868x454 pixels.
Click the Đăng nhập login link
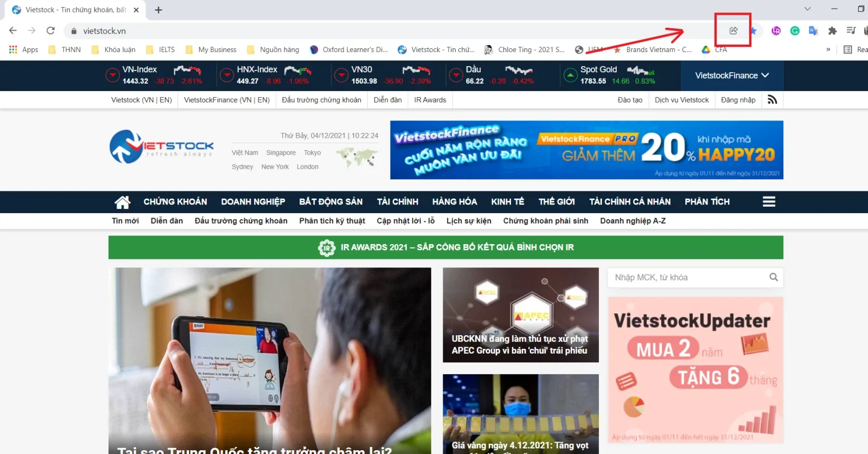[738, 100]
